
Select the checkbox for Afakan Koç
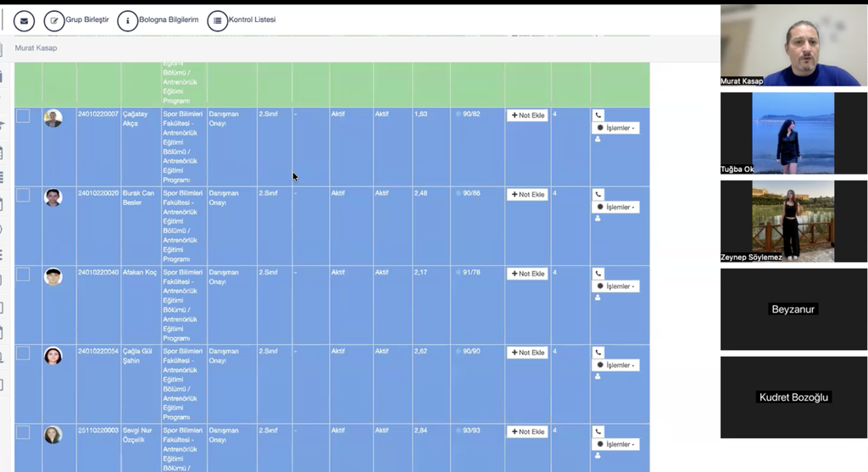[23, 275]
